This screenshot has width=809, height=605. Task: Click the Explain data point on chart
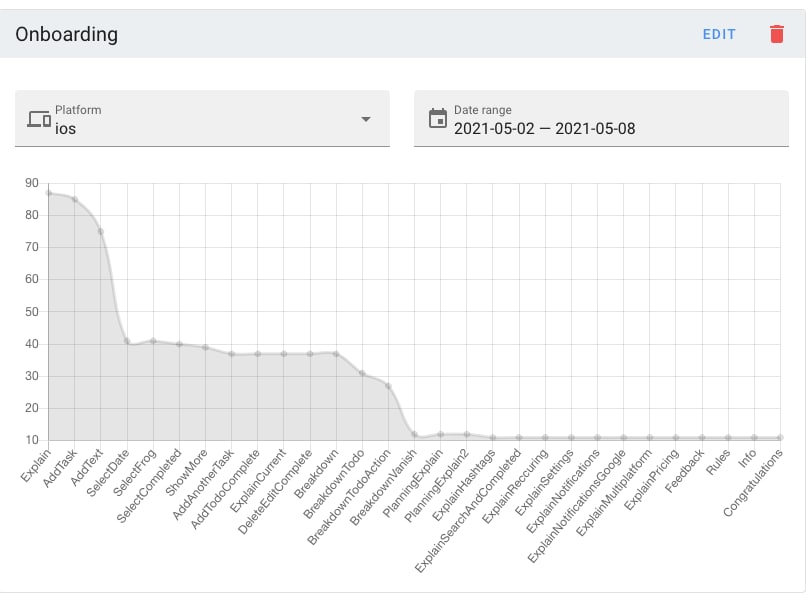click(x=48, y=193)
